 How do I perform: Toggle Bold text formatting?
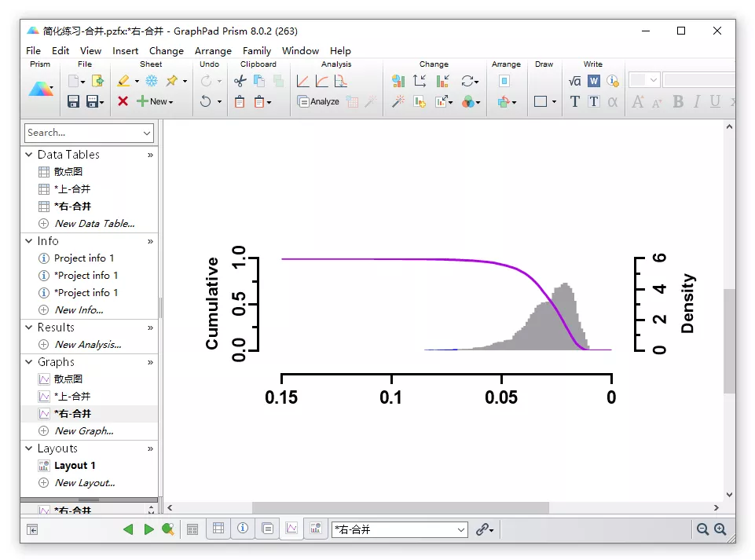678,101
